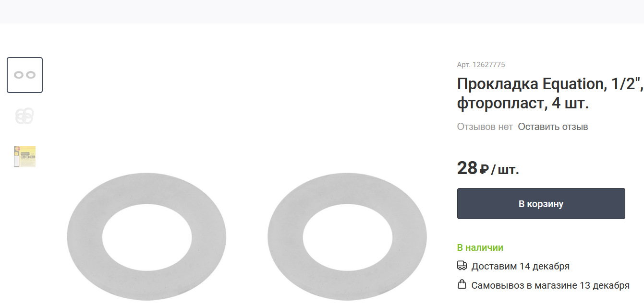
Task: Click the left gasket in main image
Action: 85,237
